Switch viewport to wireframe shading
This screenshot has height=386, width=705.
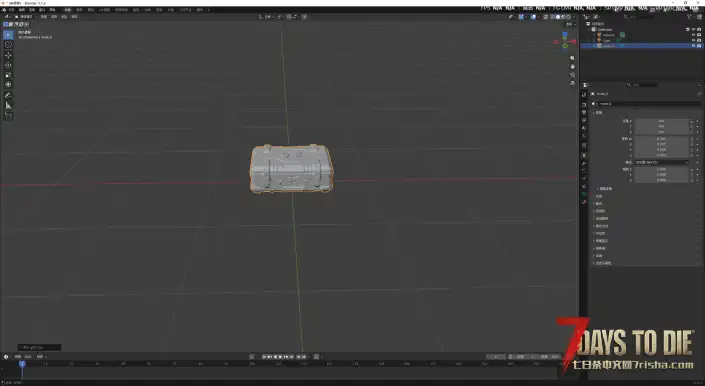tap(553, 17)
